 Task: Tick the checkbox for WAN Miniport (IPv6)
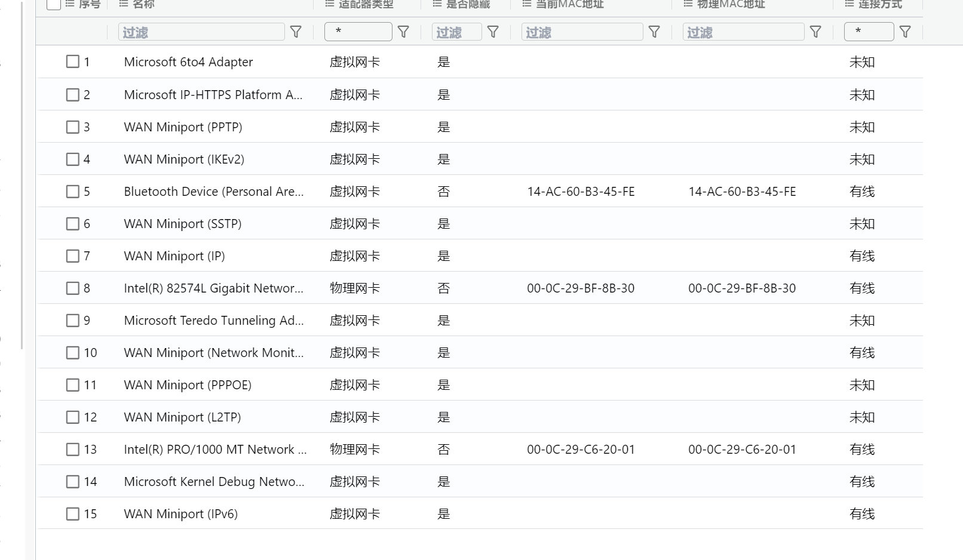(x=73, y=514)
